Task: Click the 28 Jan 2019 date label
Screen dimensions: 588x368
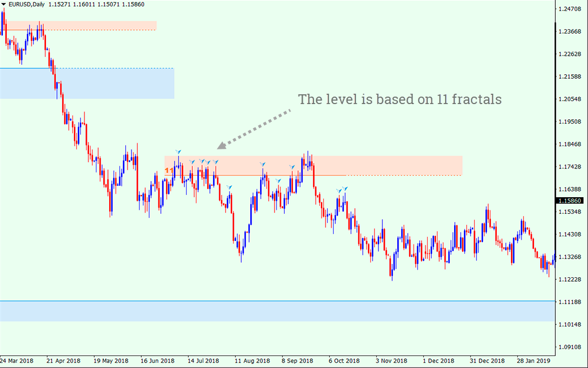Action: [534, 361]
